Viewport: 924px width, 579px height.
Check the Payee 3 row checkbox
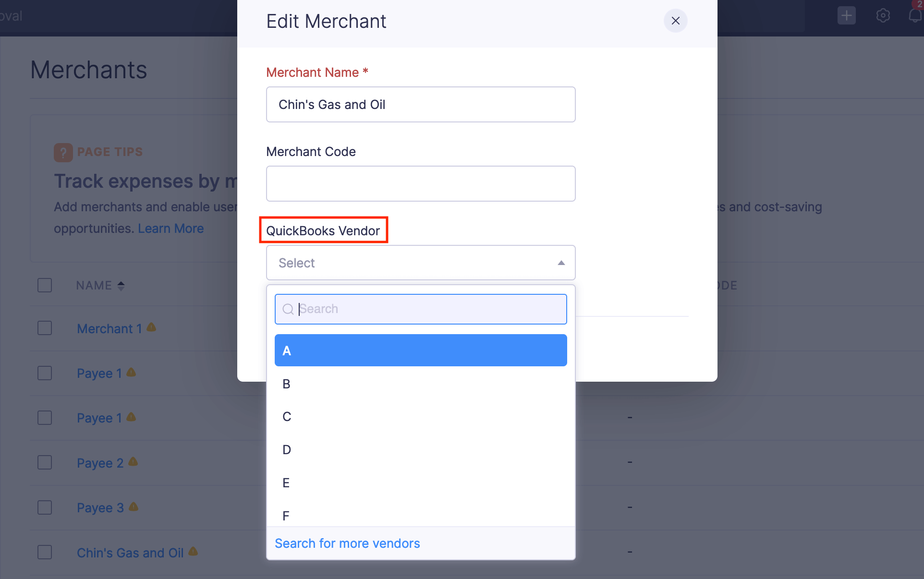45,507
